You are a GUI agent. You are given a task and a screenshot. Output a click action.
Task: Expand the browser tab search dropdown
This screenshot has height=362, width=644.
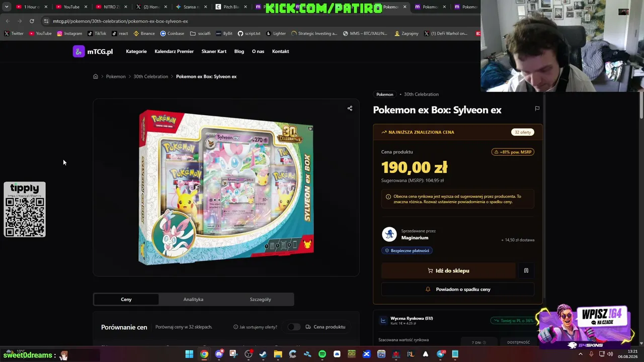(7, 7)
